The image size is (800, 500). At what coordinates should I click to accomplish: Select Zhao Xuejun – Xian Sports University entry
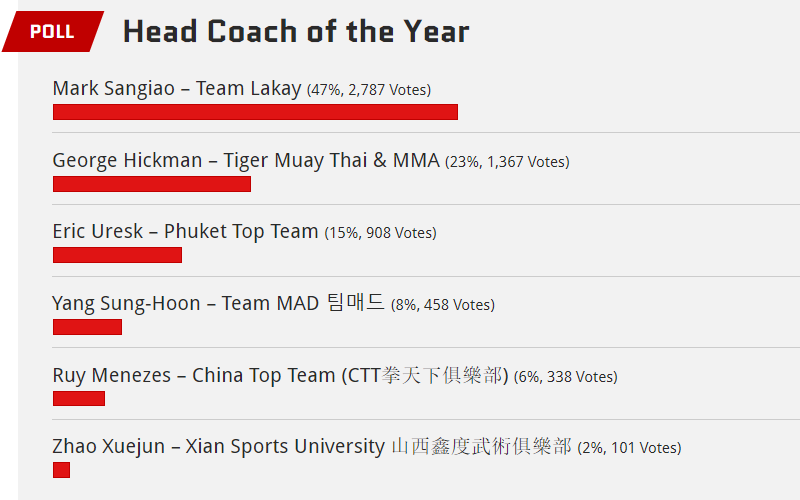point(312,446)
